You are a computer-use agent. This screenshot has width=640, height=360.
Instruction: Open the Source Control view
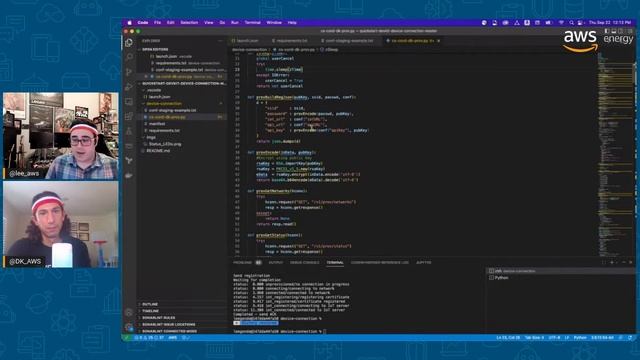[129, 72]
